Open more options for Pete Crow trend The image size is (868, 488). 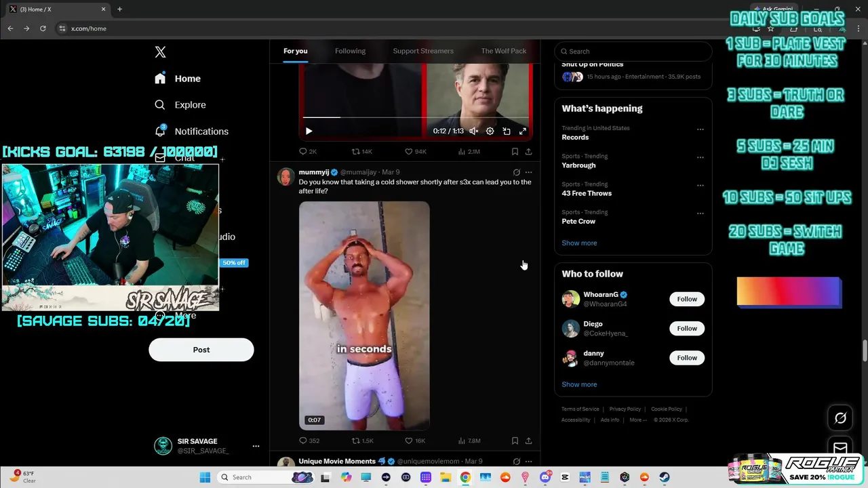[x=701, y=213]
